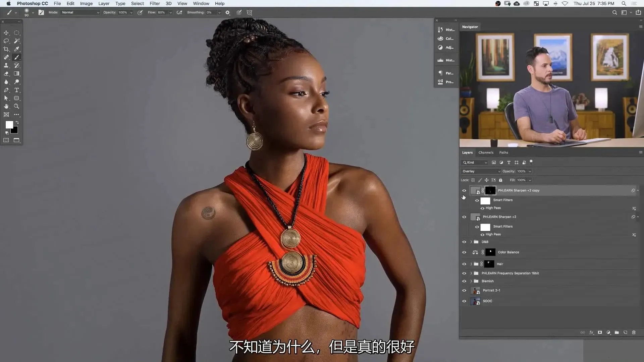This screenshot has height=362, width=644.
Task: Click the add layer mask icon
Action: [x=600, y=333]
